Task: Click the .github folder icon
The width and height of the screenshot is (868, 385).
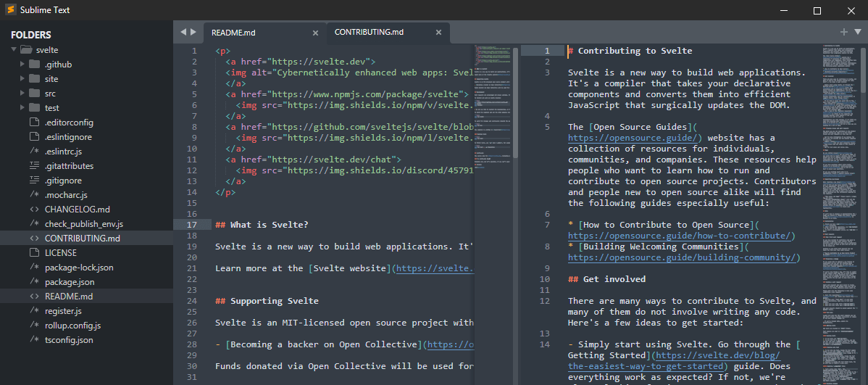Action: pyautogui.click(x=34, y=64)
